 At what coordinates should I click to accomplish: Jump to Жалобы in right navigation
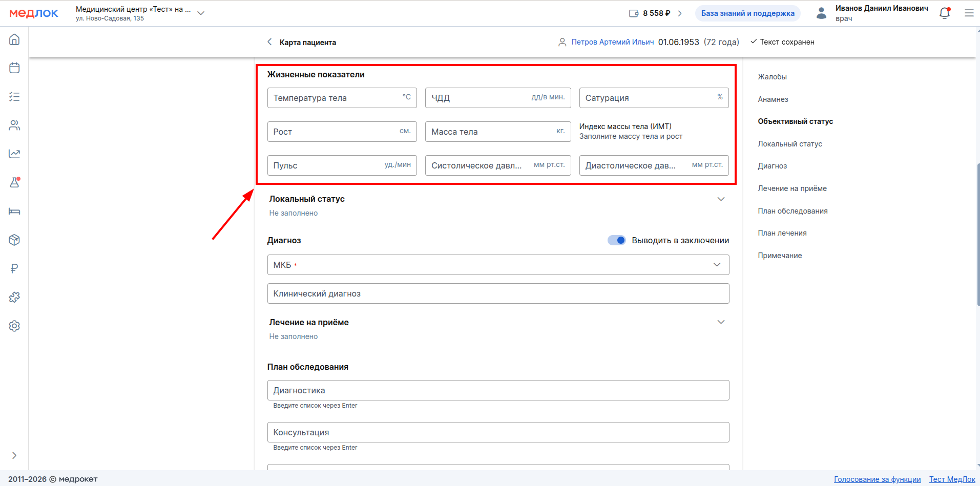pyautogui.click(x=772, y=77)
